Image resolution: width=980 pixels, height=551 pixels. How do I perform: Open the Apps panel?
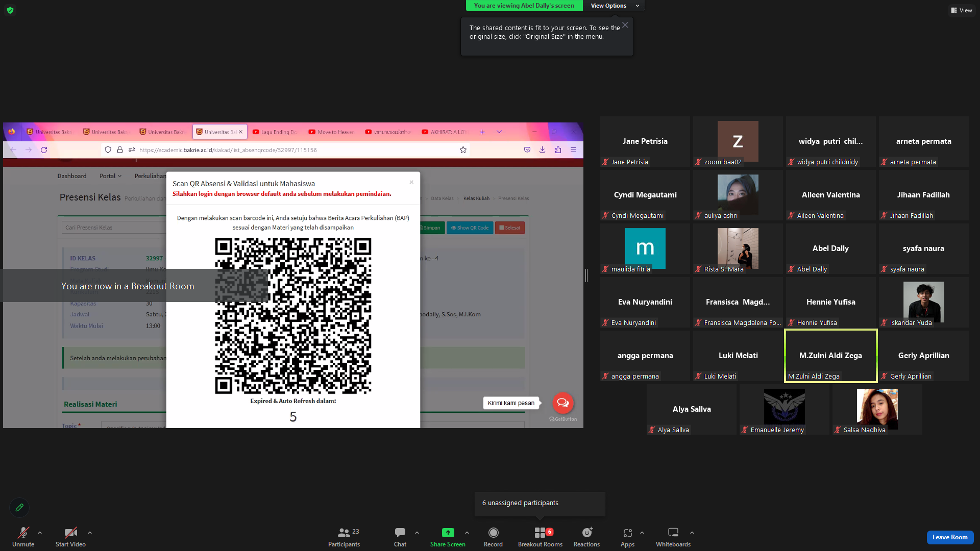[x=627, y=537]
